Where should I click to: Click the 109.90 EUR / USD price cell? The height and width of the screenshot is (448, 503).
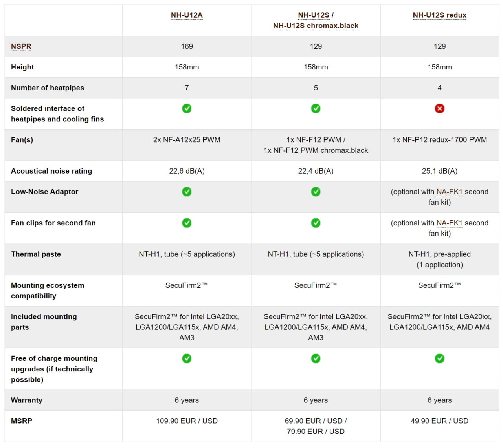[x=187, y=426]
